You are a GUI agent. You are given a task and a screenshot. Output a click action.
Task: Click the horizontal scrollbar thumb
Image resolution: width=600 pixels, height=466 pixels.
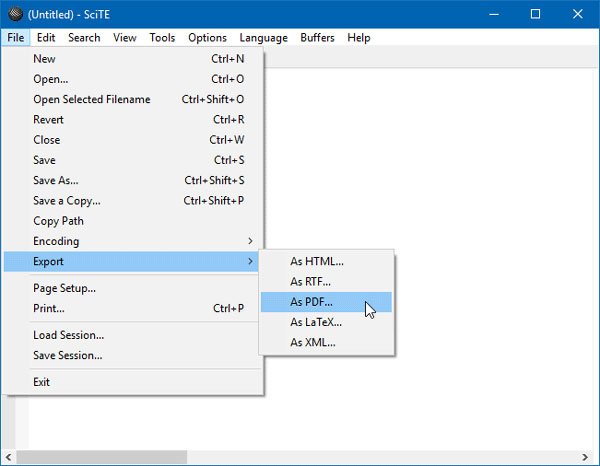(101, 457)
